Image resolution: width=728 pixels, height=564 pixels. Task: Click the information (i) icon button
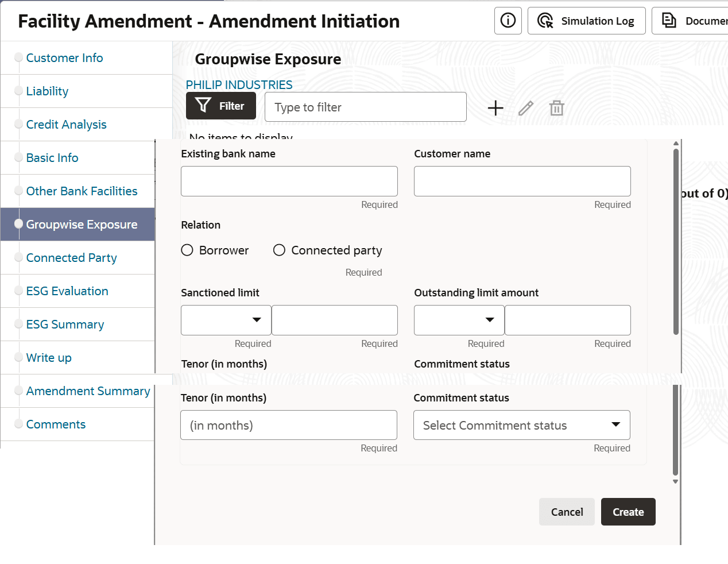tap(508, 21)
